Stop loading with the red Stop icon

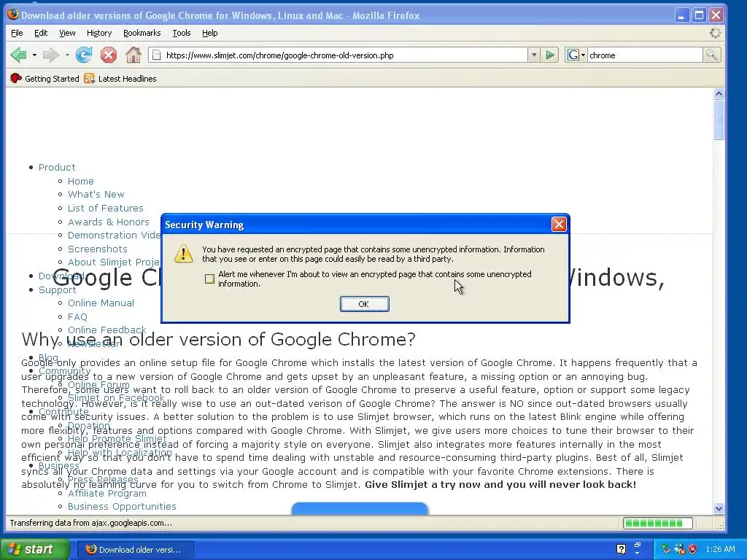(109, 55)
